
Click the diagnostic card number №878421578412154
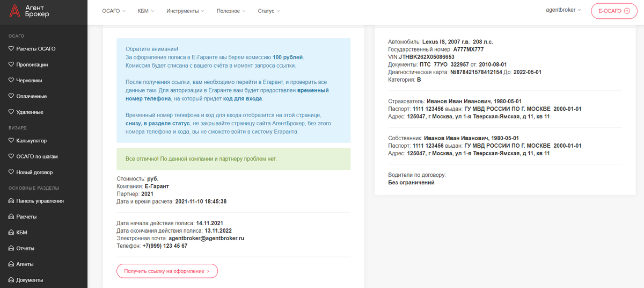[x=476, y=72]
